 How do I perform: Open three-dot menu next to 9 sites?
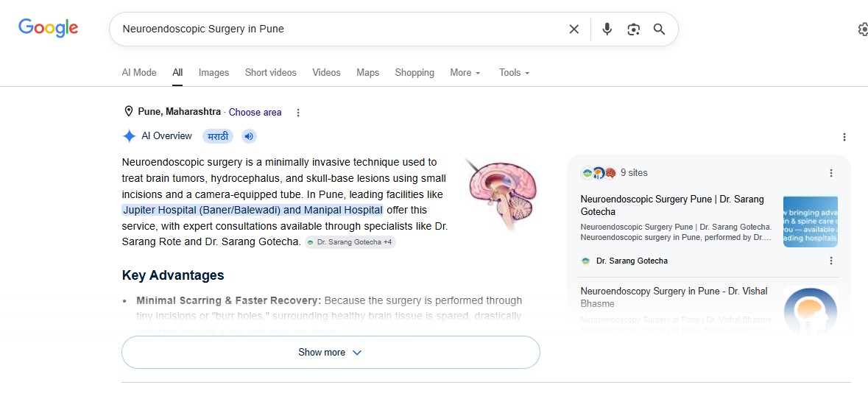pos(831,173)
